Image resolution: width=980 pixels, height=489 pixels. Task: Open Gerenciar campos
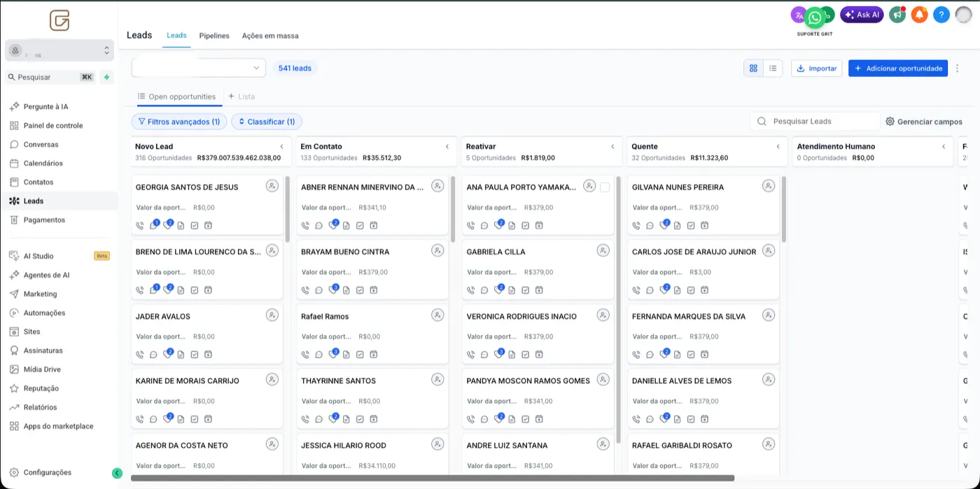(924, 122)
